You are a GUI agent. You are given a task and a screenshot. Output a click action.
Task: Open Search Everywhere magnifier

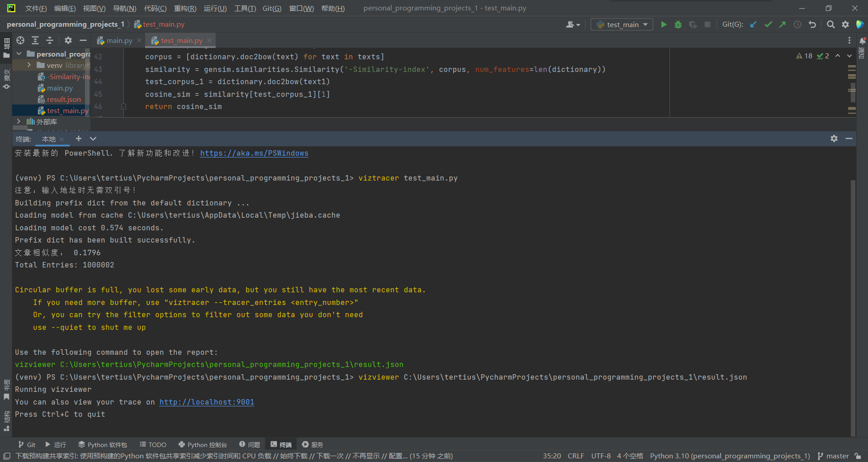coord(831,24)
